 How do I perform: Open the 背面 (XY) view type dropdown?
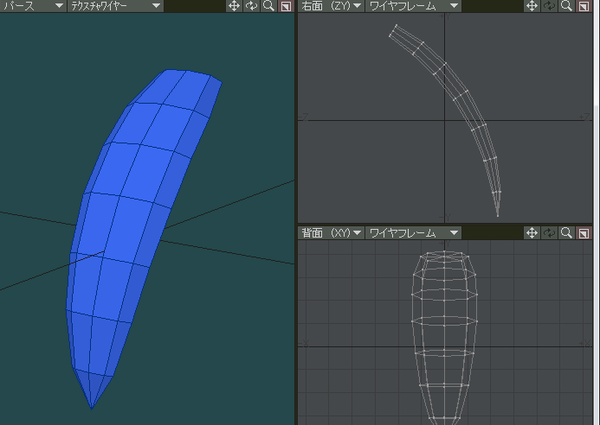click(331, 233)
